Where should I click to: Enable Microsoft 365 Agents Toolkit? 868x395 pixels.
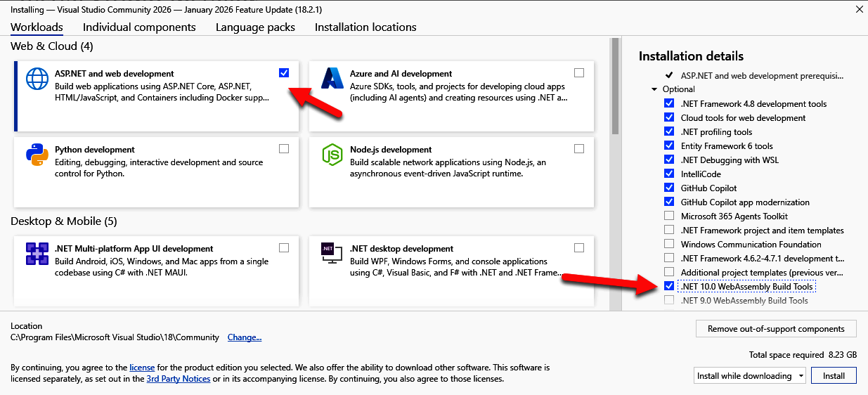669,216
